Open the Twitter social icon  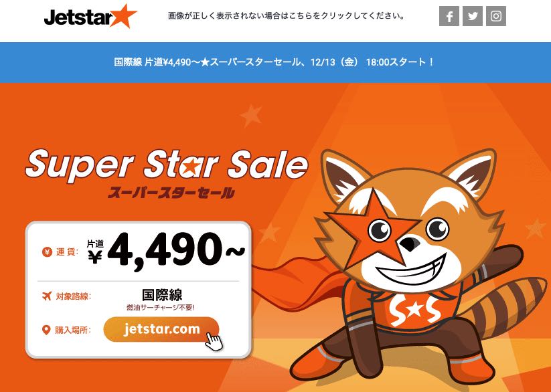[473, 16]
